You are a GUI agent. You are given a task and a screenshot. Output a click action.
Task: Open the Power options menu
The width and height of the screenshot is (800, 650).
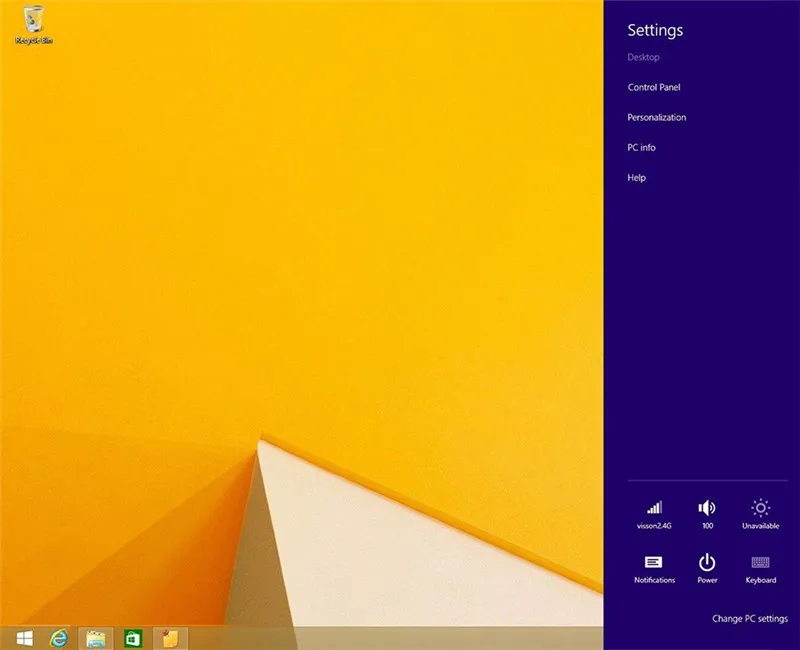707,569
